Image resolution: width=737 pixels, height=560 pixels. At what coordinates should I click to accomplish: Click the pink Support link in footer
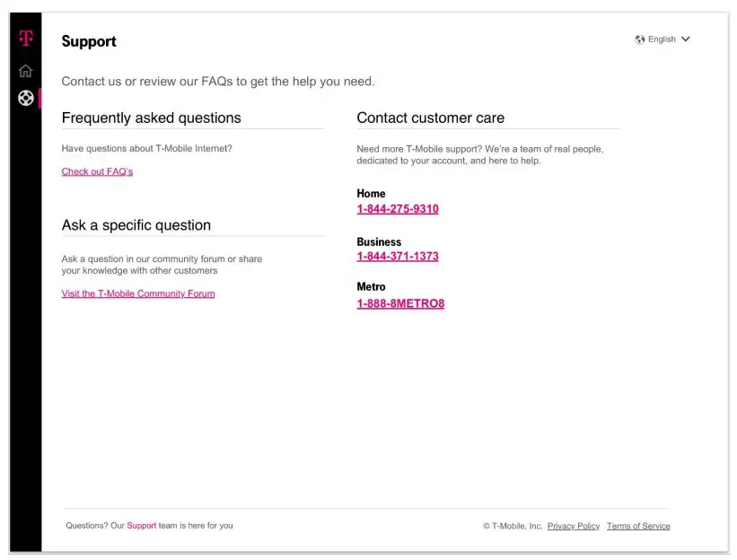coord(142,526)
